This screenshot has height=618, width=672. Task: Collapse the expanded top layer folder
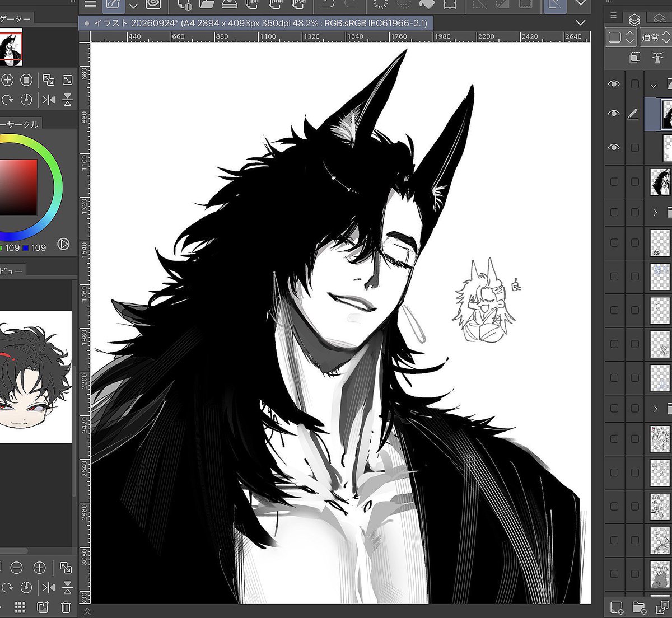pyautogui.click(x=654, y=85)
